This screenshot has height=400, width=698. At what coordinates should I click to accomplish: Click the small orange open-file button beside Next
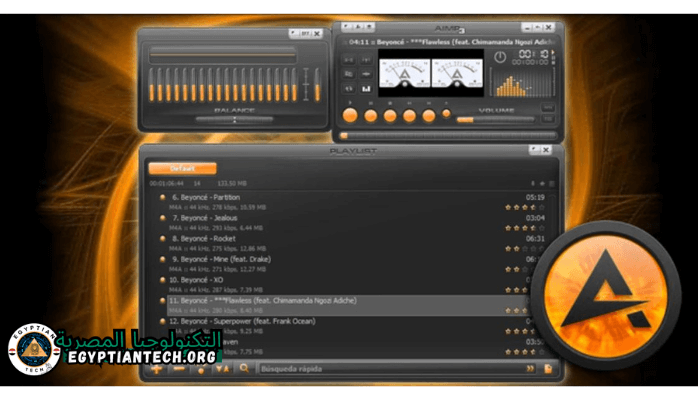[x=446, y=114]
